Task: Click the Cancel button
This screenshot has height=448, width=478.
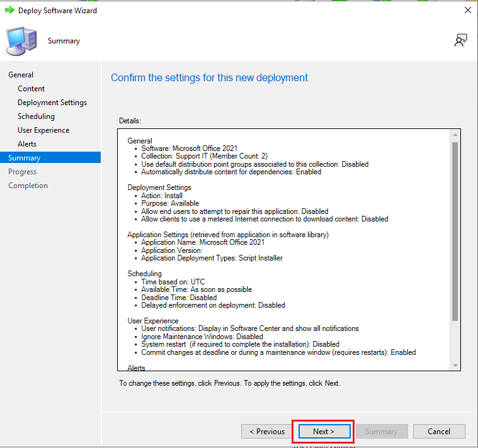Action: click(x=439, y=432)
